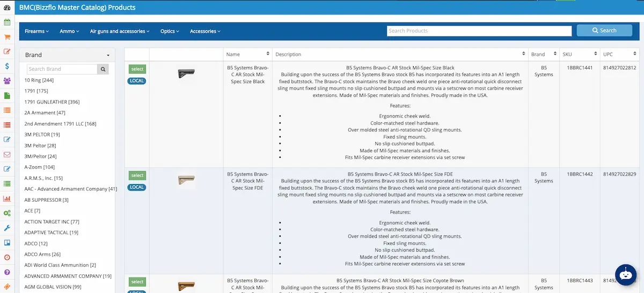
Task: Collapse the Brand filter panel caret
Action: pyautogui.click(x=108, y=55)
